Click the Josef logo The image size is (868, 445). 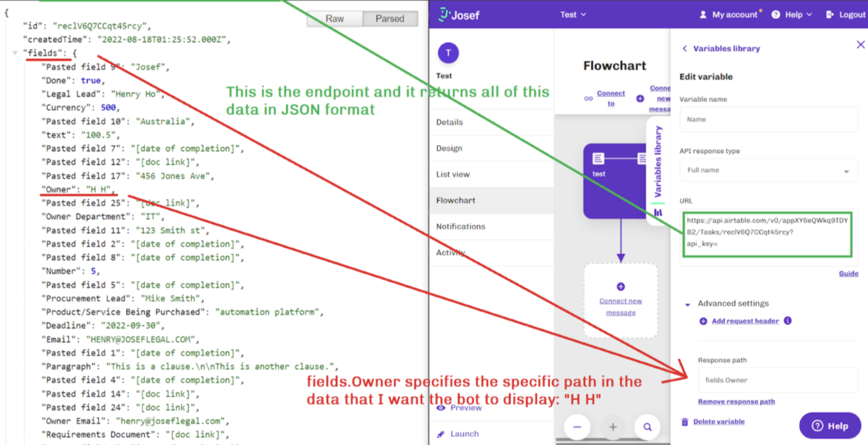pyautogui.click(x=459, y=15)
